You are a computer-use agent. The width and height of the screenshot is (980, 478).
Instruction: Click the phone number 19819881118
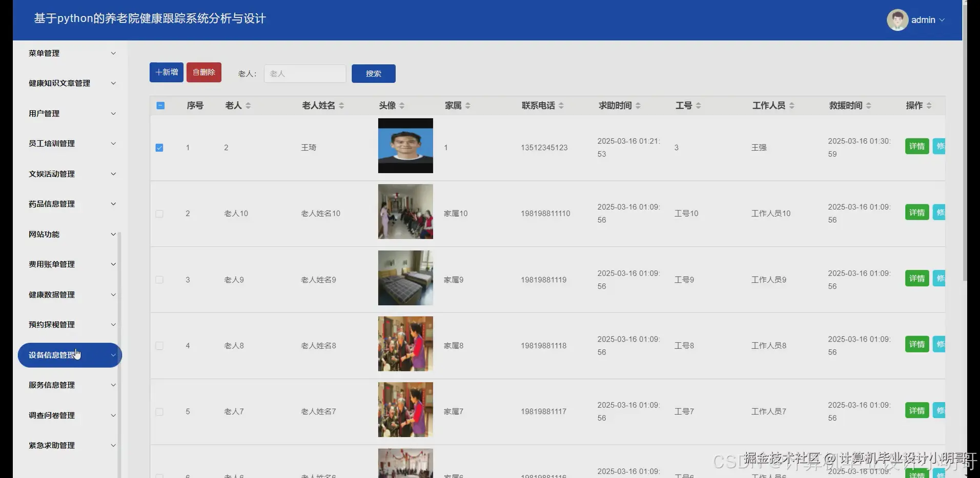click(544, 346)
